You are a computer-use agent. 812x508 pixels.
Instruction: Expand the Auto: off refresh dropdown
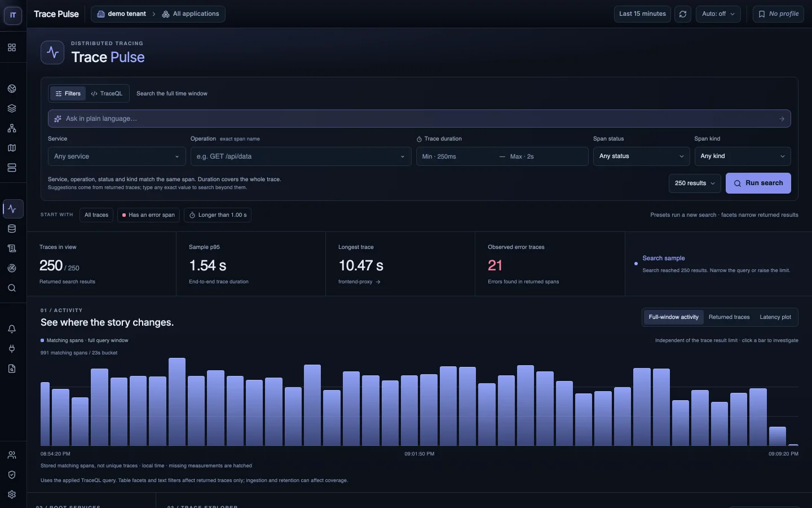pyautogui.click(x=718, y=14)
